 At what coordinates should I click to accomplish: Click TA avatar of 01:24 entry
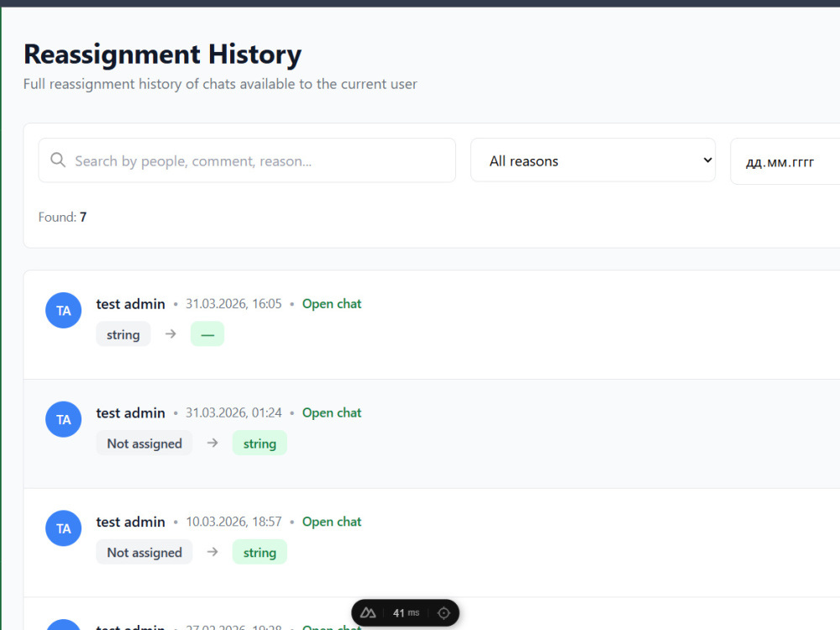click(63, 419)
